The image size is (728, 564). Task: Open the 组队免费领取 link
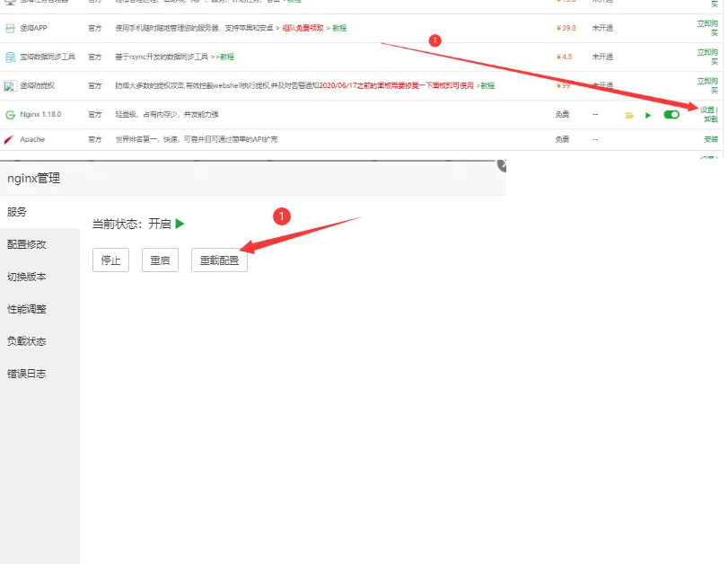pos(303,29)
